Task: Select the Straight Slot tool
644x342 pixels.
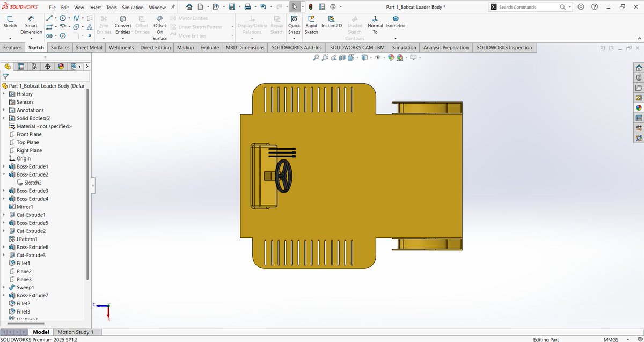Action: pos(49,35)
